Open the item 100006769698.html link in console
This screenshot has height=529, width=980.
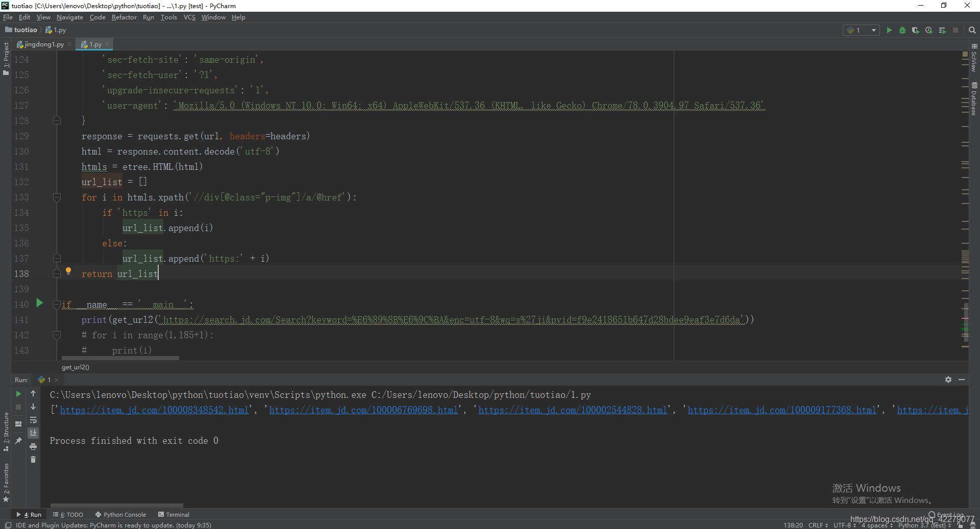[x=363, y=410]
